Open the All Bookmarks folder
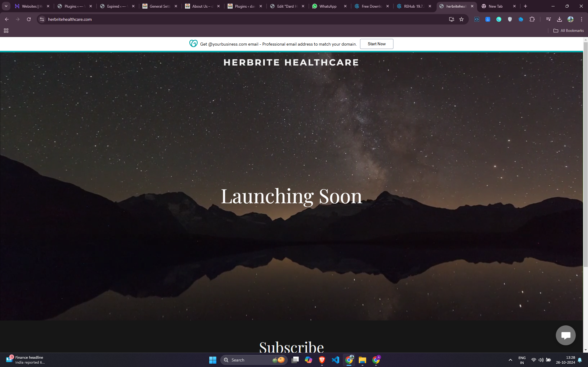 568,31
